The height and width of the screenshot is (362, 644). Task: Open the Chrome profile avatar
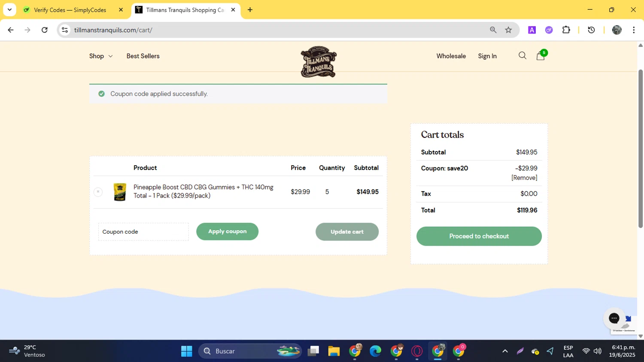617,30
